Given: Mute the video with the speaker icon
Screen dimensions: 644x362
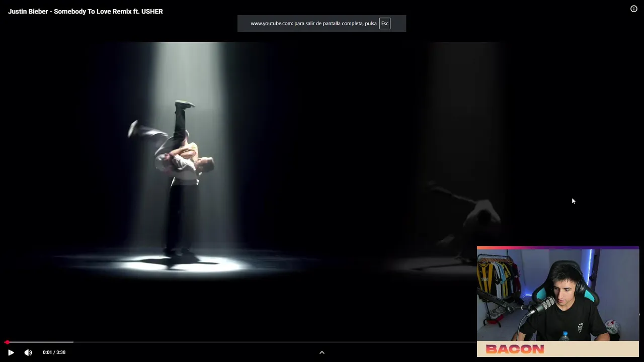Looking at the screenshot, I should click(28, 352).
